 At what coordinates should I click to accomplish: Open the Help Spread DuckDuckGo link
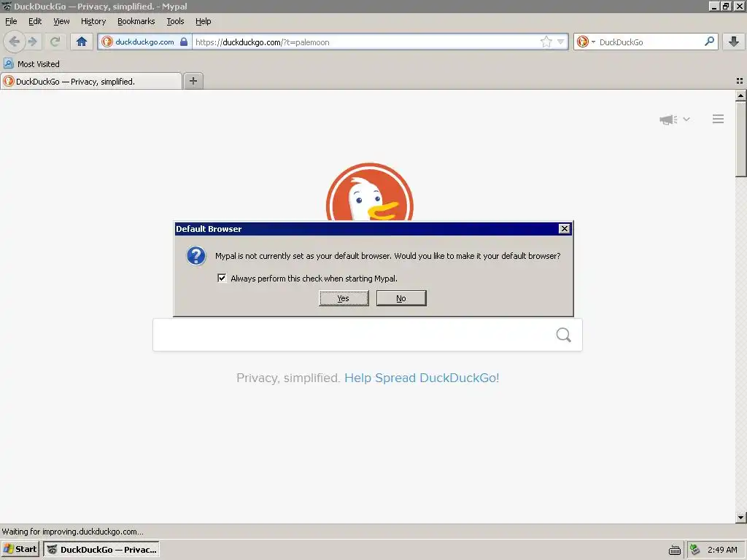(422, 378)
